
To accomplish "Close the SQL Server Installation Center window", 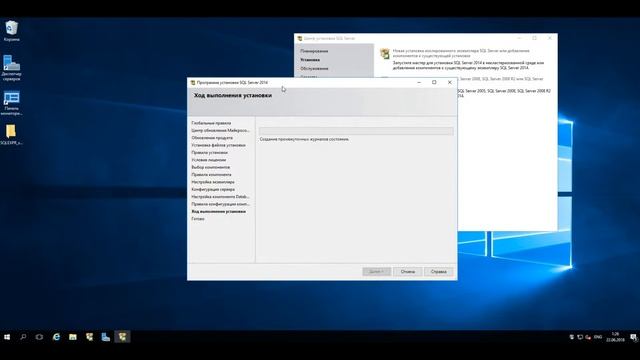I will [x=550, y=38].
